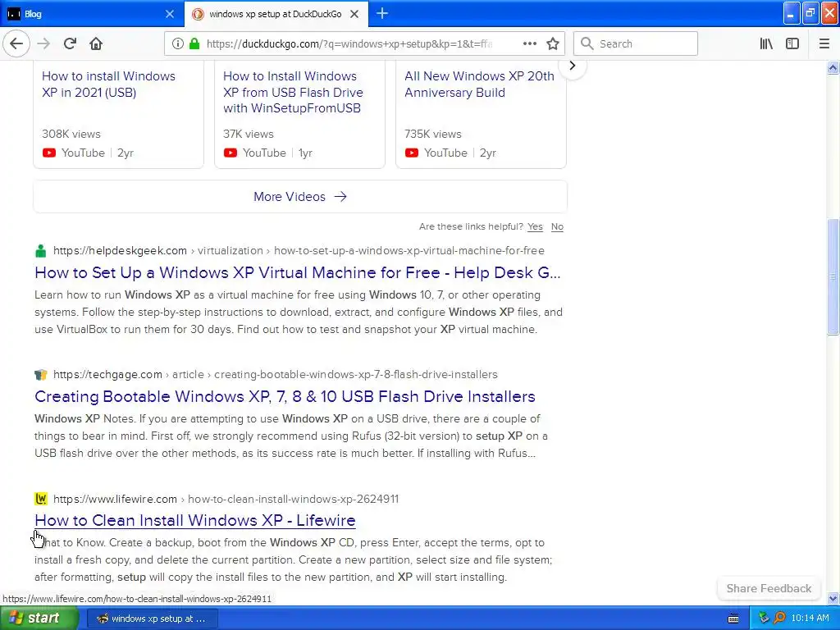Switch to the Blog tab

91,14
